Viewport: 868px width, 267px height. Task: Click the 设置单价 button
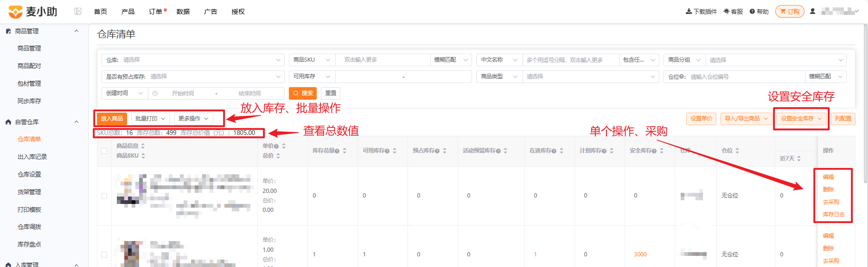tap(701, 119)
